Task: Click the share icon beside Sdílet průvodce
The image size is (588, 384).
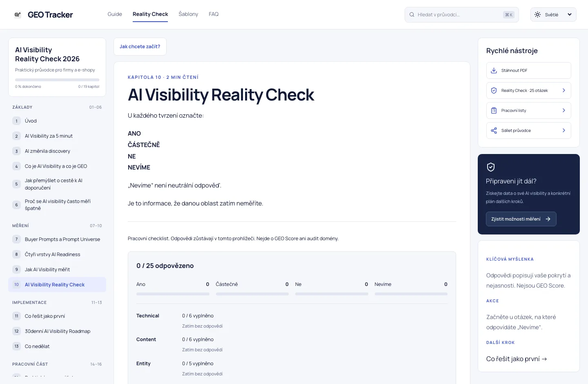Action: coord(494,130)
